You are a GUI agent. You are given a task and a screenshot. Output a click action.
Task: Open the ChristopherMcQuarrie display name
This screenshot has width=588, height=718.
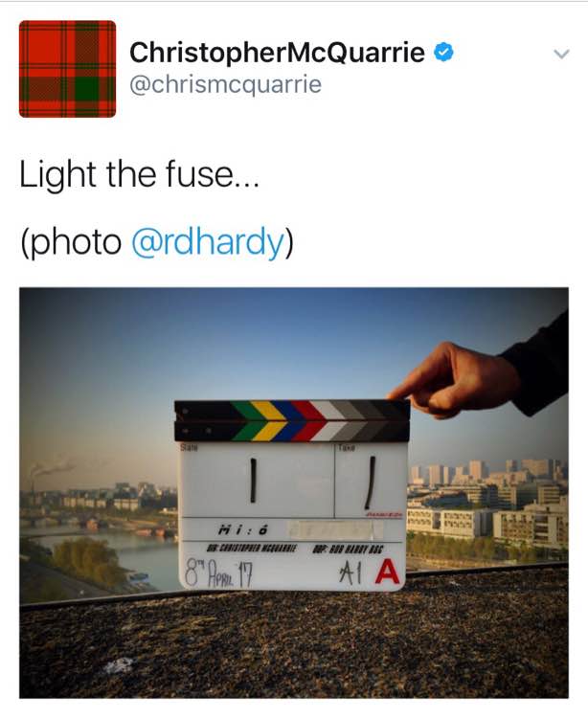(277, 53)
